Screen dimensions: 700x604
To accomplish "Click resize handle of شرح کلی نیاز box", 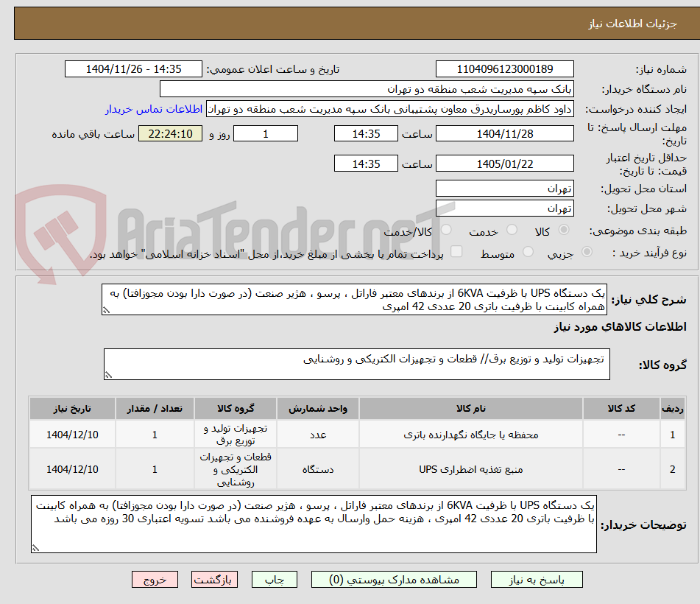I will 106,311.
